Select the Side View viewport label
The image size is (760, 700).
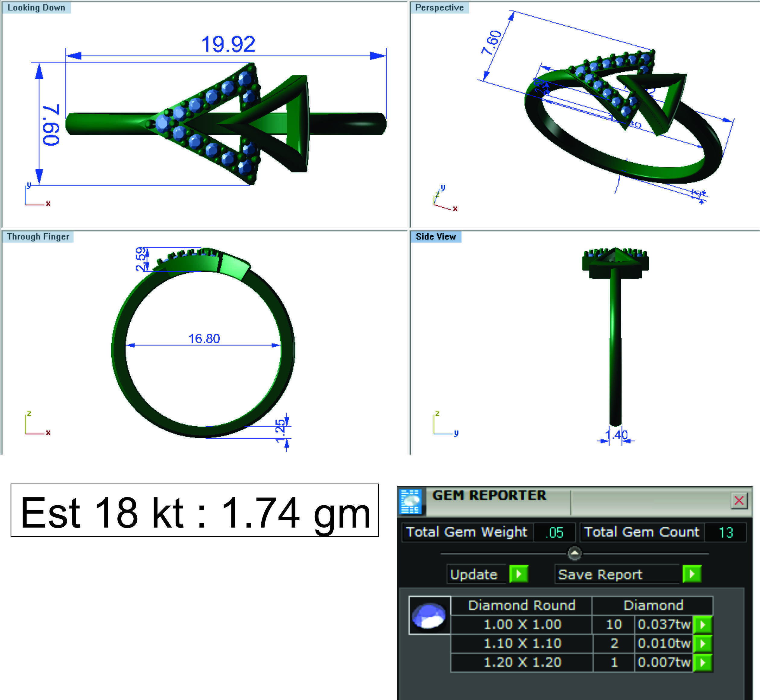tap(436, 237)
